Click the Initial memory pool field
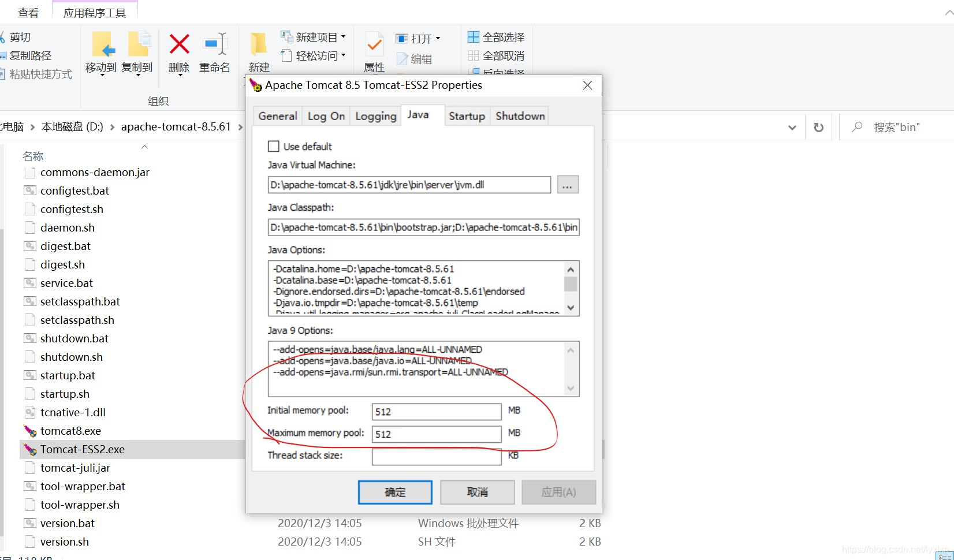 coord(437,412)
